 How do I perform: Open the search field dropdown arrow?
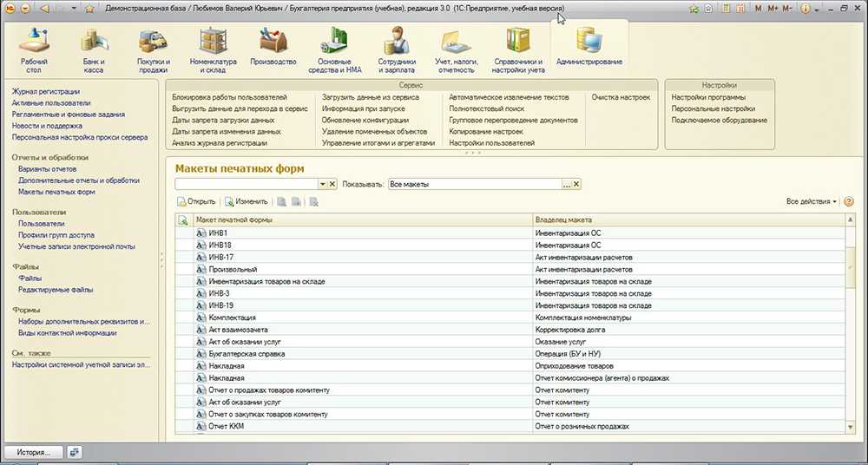[x=322, y=185]
